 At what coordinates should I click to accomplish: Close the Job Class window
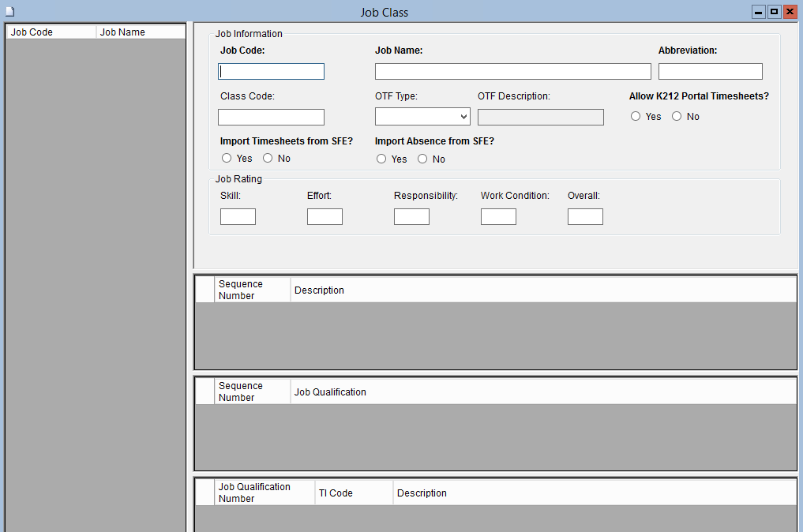pyautogui.click(x=789, y=12)
